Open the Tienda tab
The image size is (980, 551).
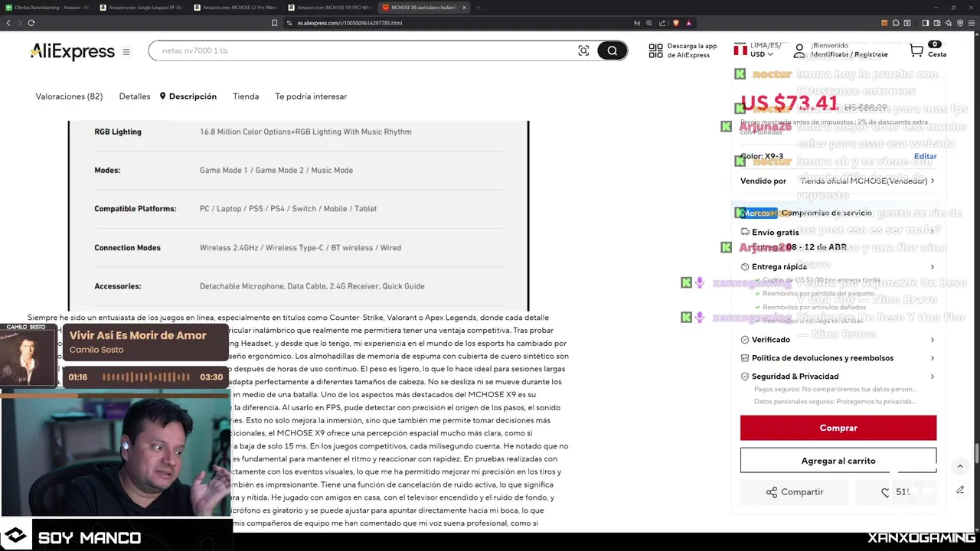[246, 96]
